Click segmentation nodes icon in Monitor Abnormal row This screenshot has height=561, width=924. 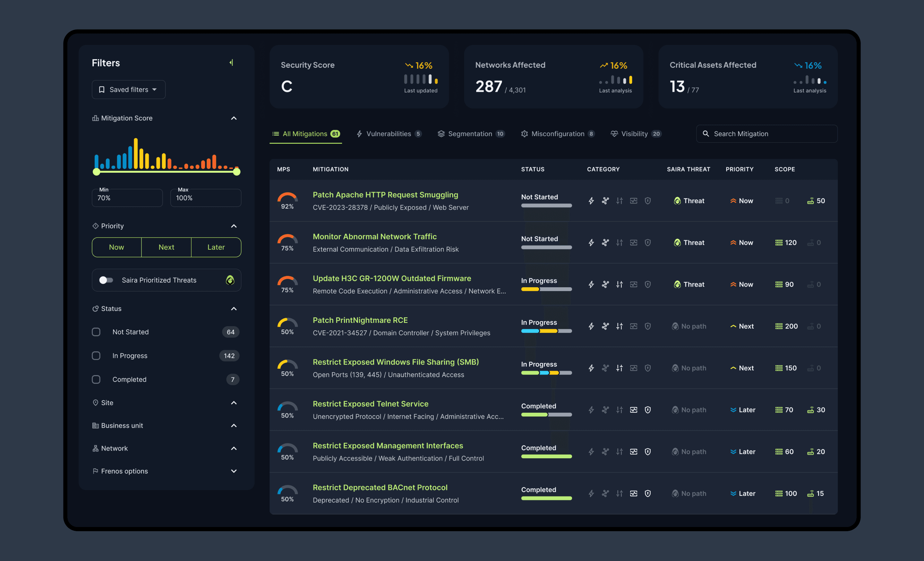click(605, 243)
